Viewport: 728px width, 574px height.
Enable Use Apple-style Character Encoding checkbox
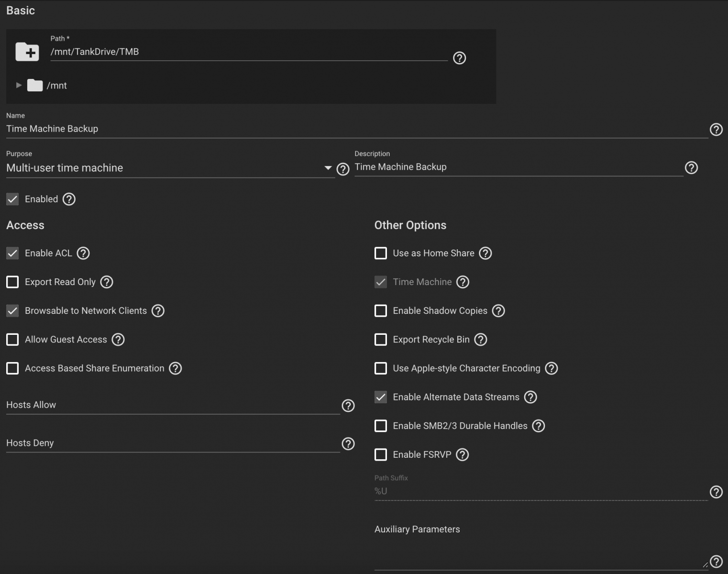point(381,368)
